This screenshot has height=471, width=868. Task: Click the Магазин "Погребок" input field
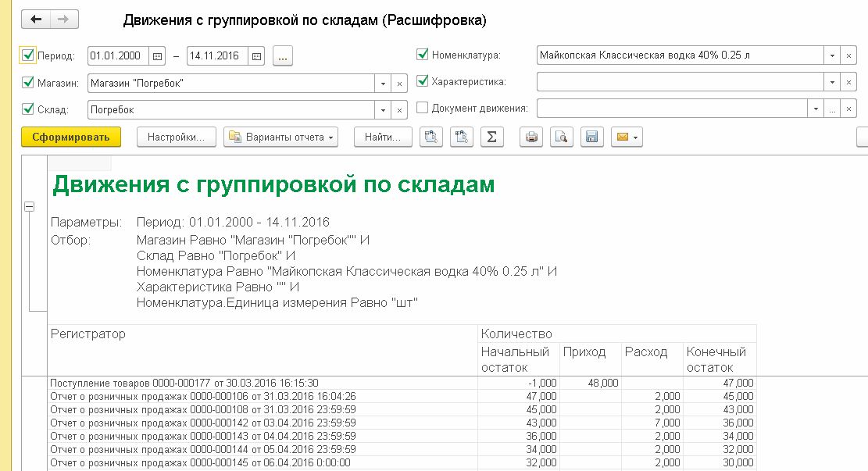(x=230, y=84)
